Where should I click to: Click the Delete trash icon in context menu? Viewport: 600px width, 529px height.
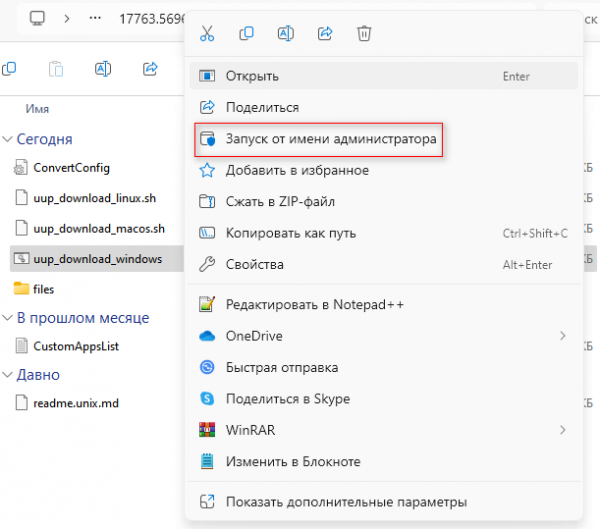tap(364, 33)
